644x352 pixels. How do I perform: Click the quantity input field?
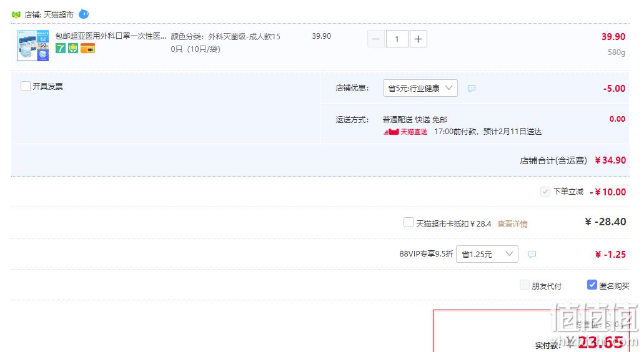coord(397,39)
